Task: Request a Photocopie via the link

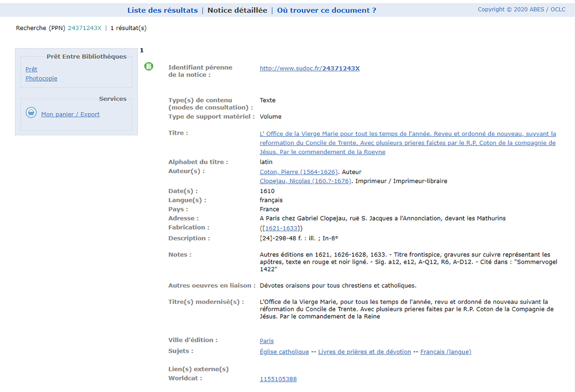Action: tap(41, 78)
